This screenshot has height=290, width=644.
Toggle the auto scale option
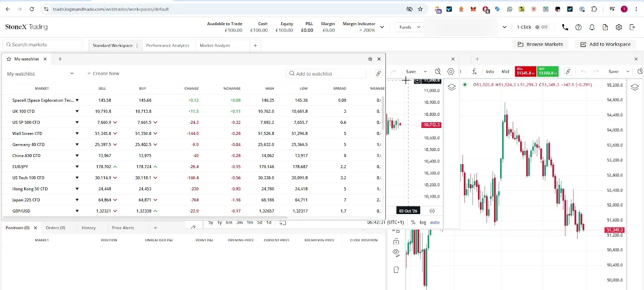pyautogui.click(x=435, y=223)
